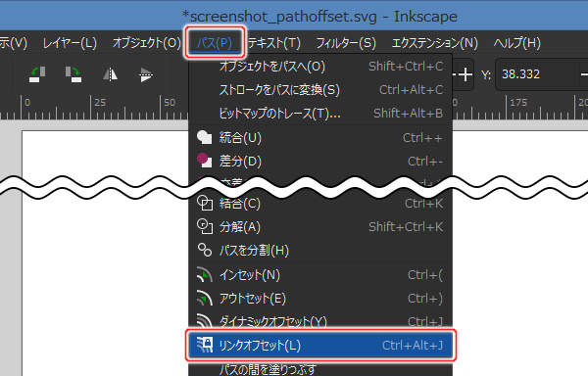Open the ヘルプ(H) menu

[517, 43]
